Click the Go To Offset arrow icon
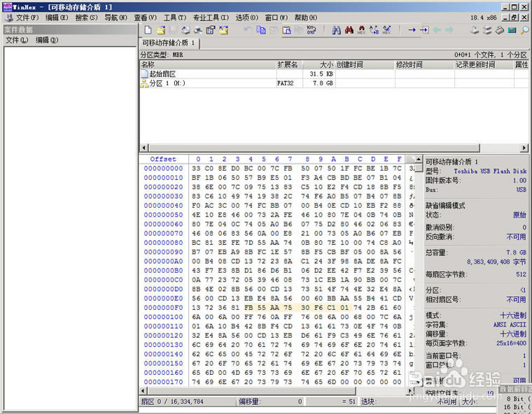This screenshot has width=532, height=414. click(x=412, y=30)
